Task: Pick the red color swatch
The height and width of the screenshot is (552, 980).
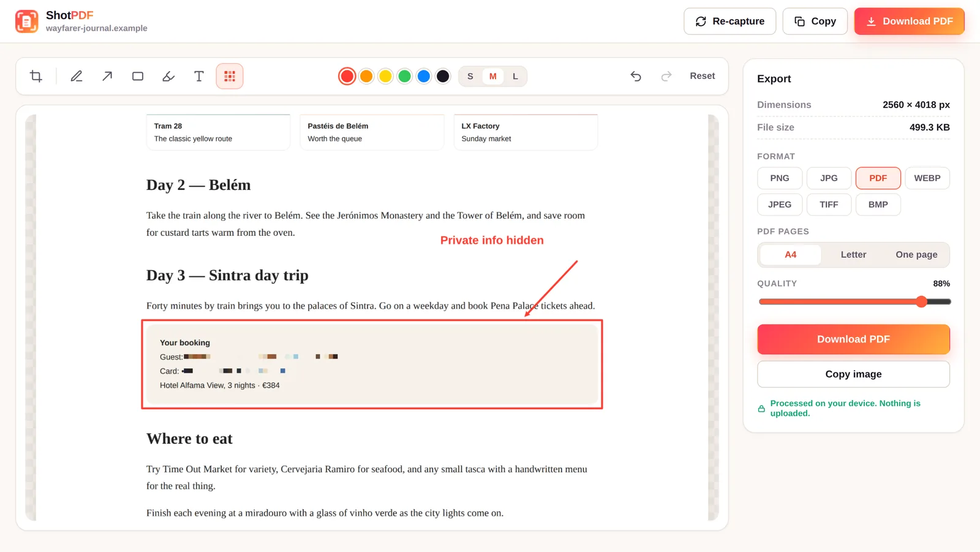Action: (x=347, y=76)
